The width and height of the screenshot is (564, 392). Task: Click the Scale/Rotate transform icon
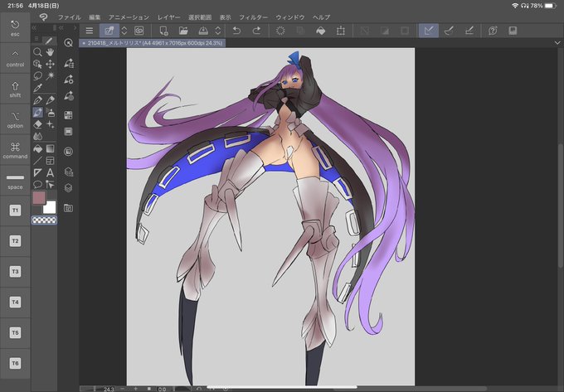[x=341, y=31]
